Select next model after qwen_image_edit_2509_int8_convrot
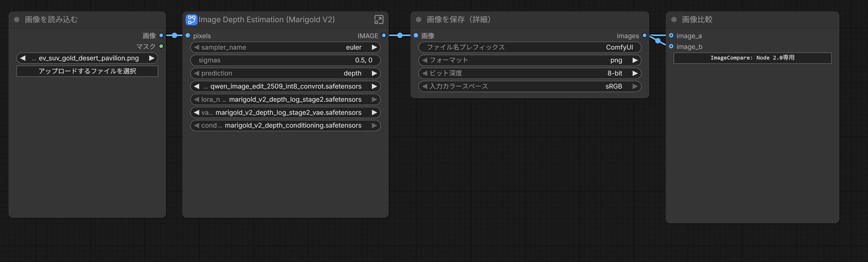The width and height of the screenshot is (868, 262). (x=374, y=86)
